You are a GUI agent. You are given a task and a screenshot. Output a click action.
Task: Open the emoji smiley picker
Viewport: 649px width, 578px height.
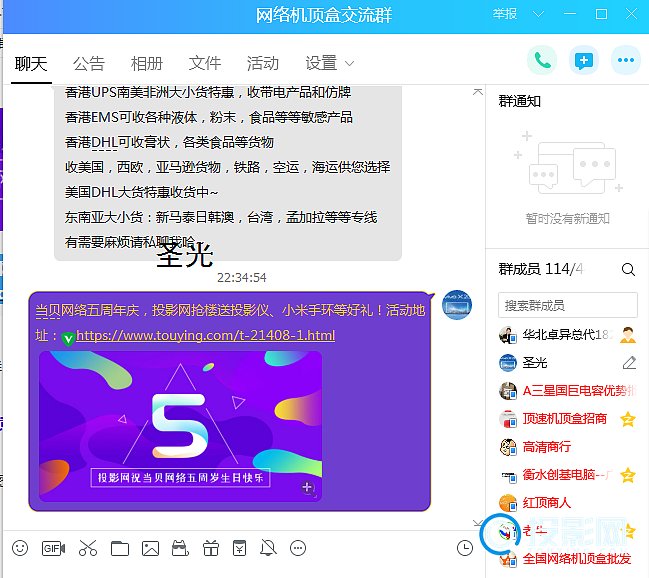point(20,548)
